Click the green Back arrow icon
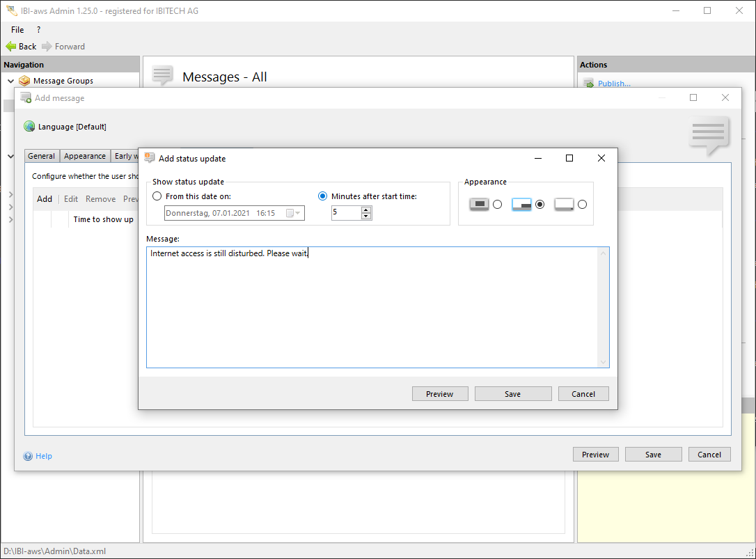The width and height of the screenshot is (756, 559). coord(10,47)
